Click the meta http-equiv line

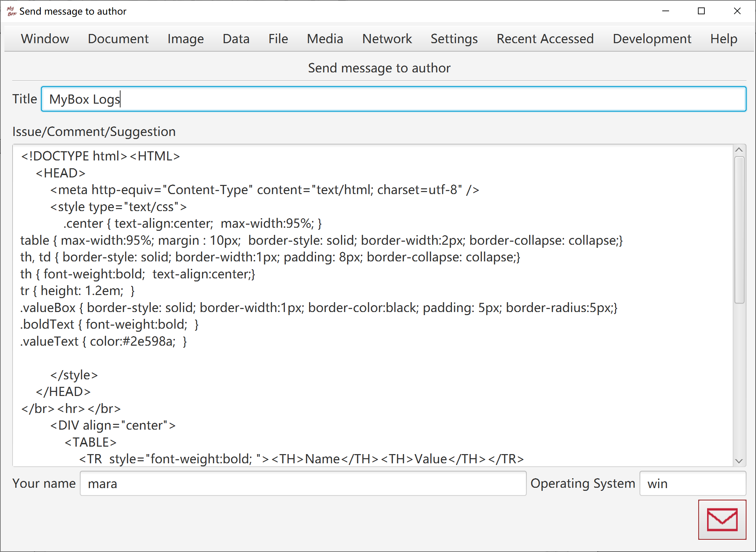click(265, 190)
